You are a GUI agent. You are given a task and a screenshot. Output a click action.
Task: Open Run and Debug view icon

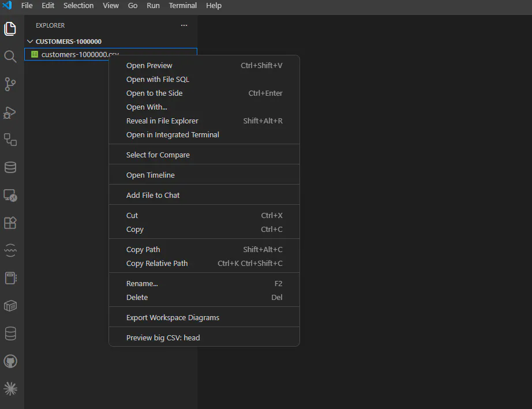pos(10,112)
